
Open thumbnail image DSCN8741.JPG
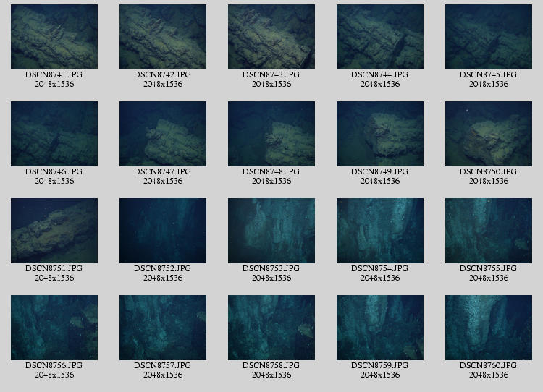coord(54,37)
